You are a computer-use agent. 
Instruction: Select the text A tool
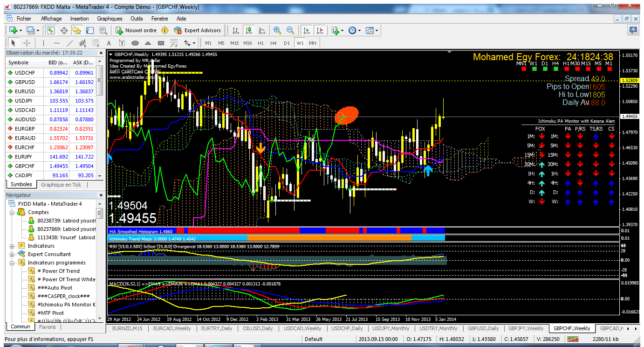(109, 43)
